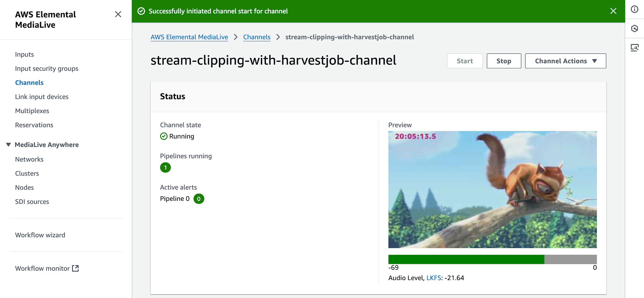Click the large channel name heading
The image size is (644, 298).
[273, 61]
